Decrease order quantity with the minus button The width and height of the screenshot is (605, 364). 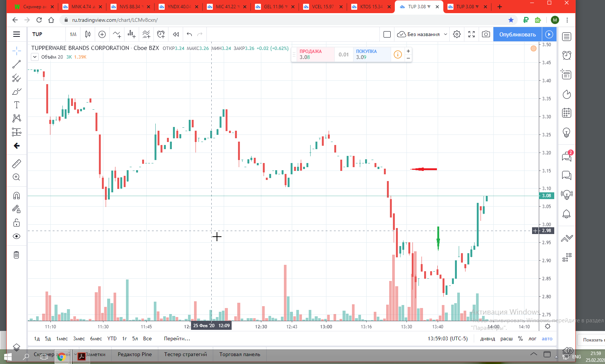tap(408, 58)
